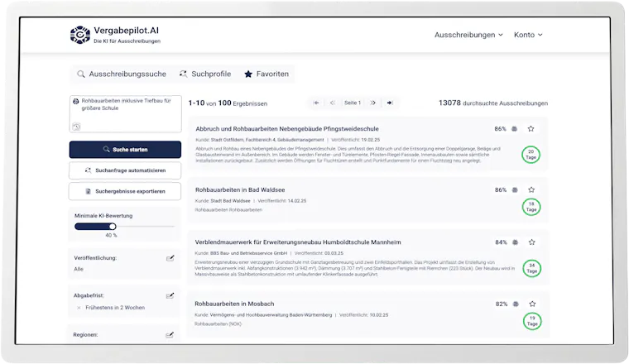
Task: Favorite the Mosbach tender with star
Action: click(532, 304)
